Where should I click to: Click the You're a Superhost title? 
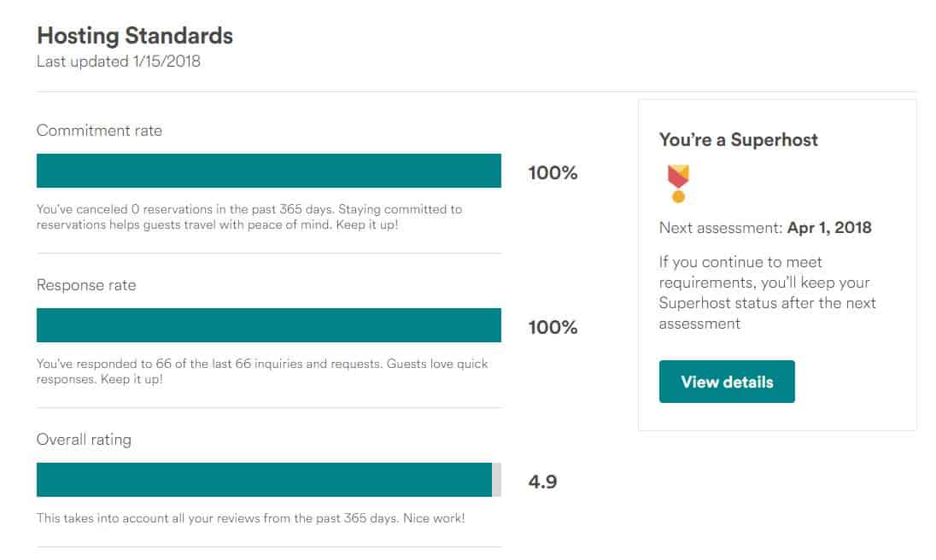pyautogui.click(x=739, y=139)
